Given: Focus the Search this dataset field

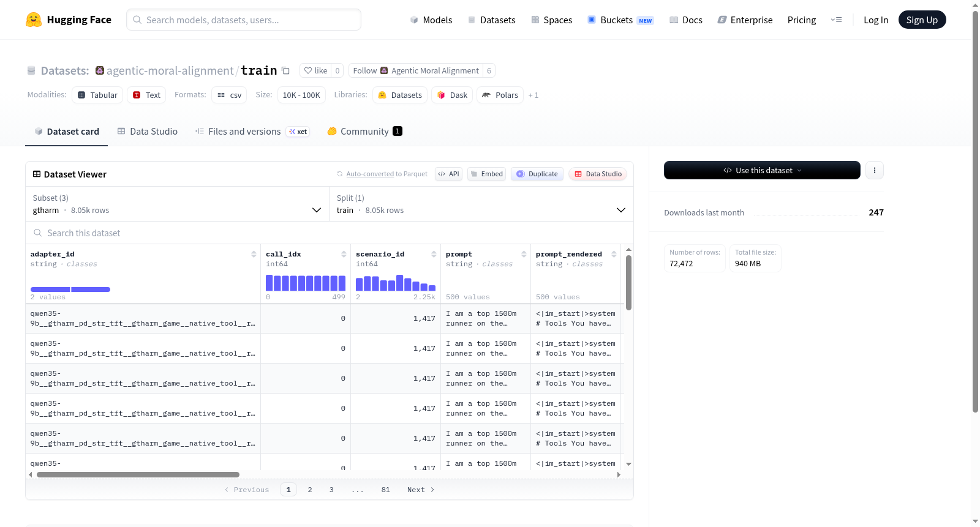Looking at the screenshot, I should [x=330, y=233].
